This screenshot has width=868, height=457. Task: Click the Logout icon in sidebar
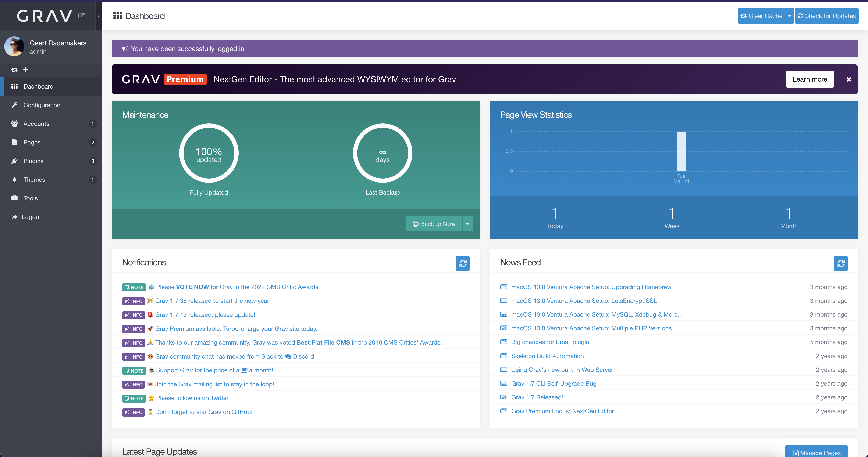tap(14, 217)
